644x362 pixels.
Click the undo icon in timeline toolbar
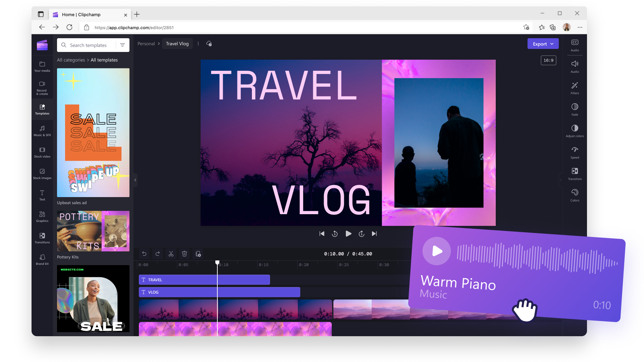point(144,254)
